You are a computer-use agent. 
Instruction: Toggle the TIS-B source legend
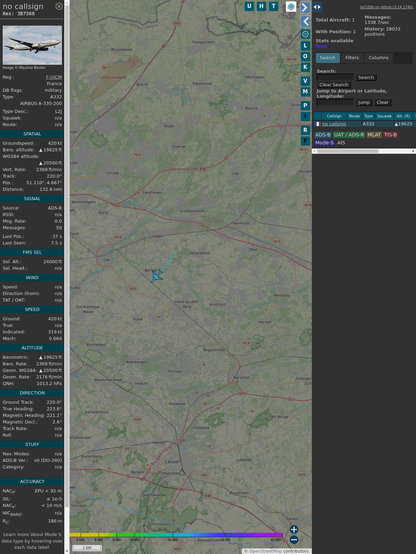(390, 135)
